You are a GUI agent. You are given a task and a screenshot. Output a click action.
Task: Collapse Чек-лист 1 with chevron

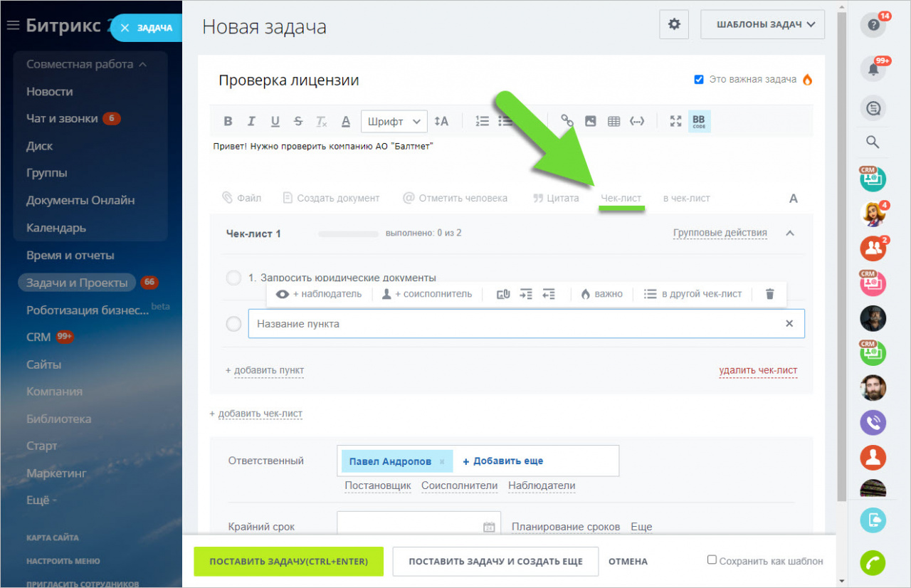click(790, 233)
